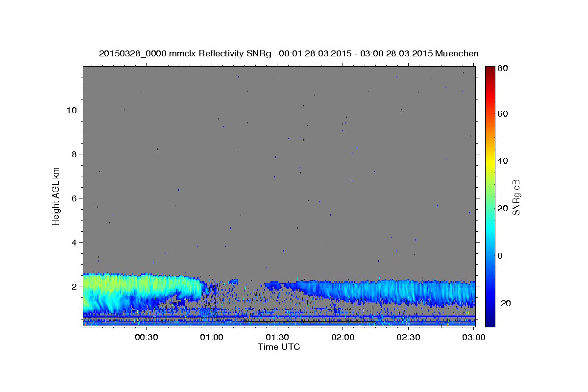
Task: Click the 'Height AGL km' y-axis label
Action: pos(56,196)
